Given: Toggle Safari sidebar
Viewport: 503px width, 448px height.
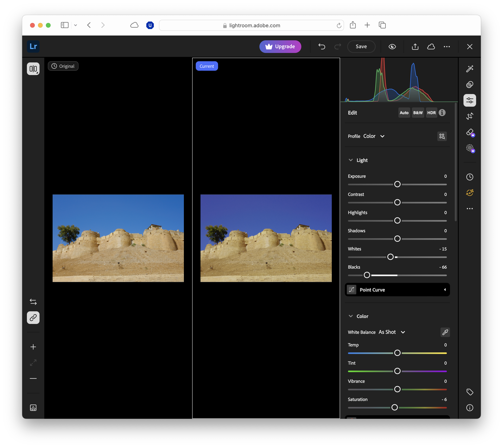Looking at the screenshot, I should pos(64,25).
